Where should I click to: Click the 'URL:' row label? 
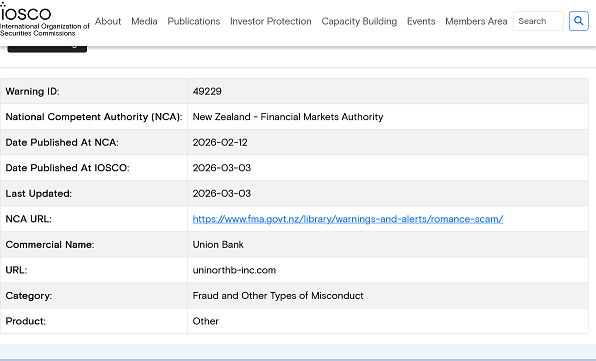[16, 270]
